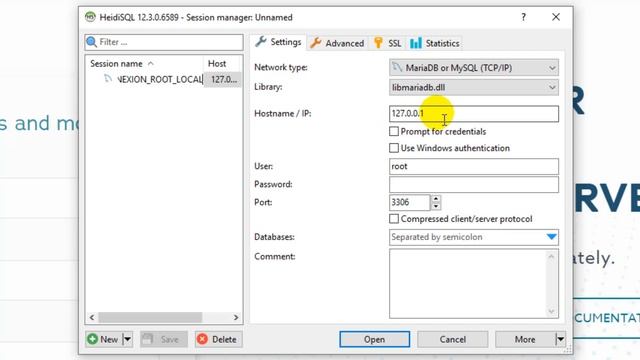Click into the Hostname / IP field
The width and height of the screenshot is (640, 360).
tap(474, 113)
